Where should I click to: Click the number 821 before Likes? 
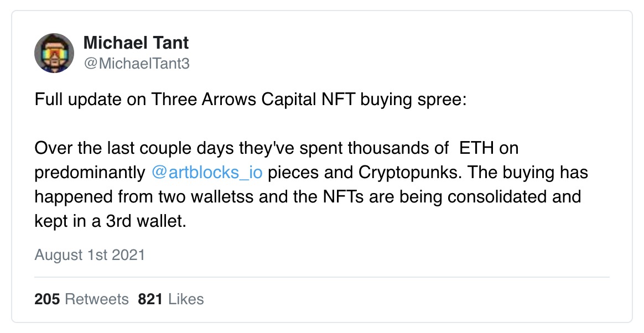[x=150, y=299]
